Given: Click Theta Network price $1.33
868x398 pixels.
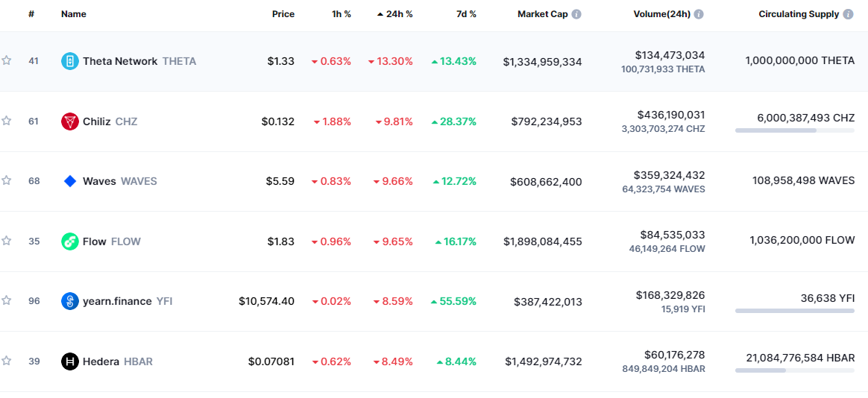Looking at the screenshot, I should (281, 61).
